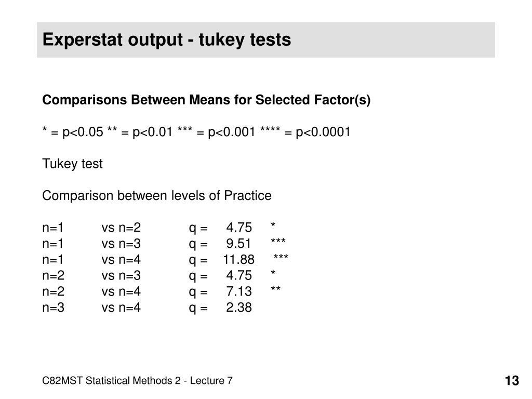Screen dimensions: 532x399
Task: Select the 'Comparisons Between Means for Selected Factor(s)' heading
Action: point(206,100)
